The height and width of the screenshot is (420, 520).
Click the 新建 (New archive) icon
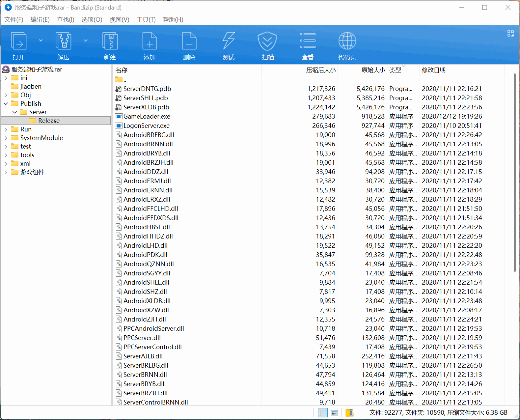[x=110, y=42]
